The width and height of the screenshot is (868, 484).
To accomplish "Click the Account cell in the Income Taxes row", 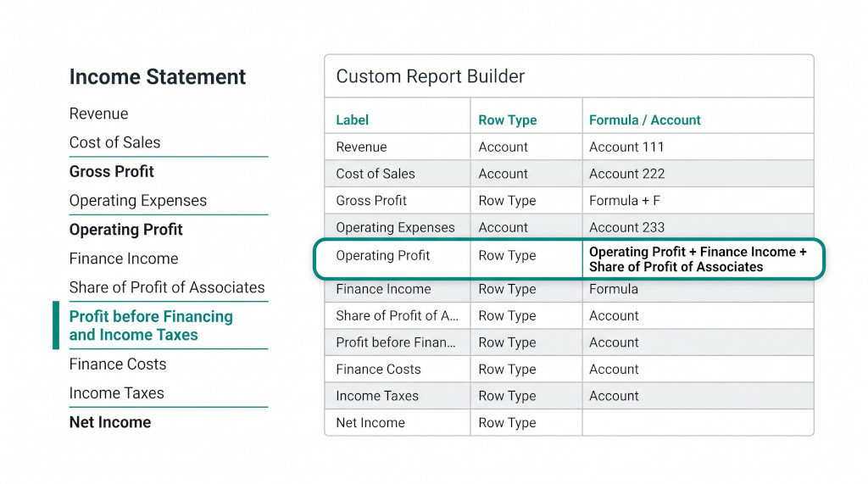I will click(698, 396).
